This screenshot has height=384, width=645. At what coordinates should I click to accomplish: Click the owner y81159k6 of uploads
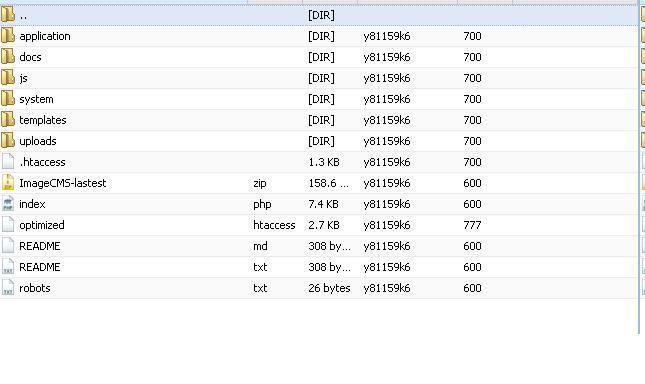coord(387,141)
